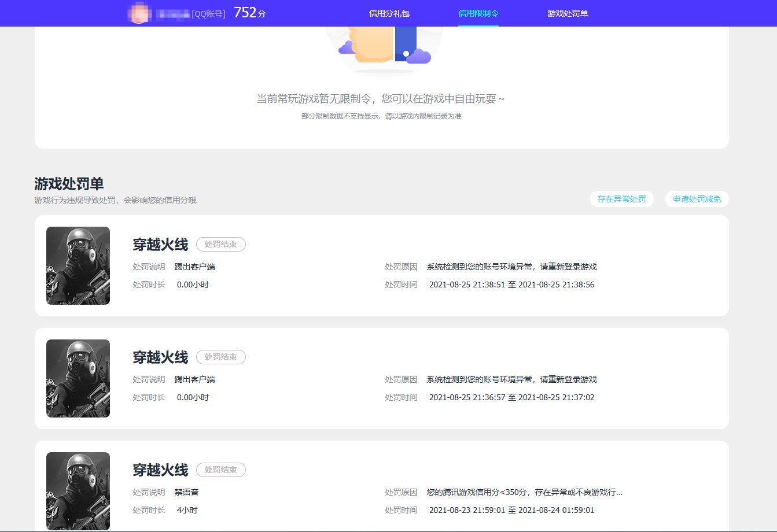Click the 游戏处罚单 section heading
This screenshot has height=532, width=777.
[x=69, y=184]
